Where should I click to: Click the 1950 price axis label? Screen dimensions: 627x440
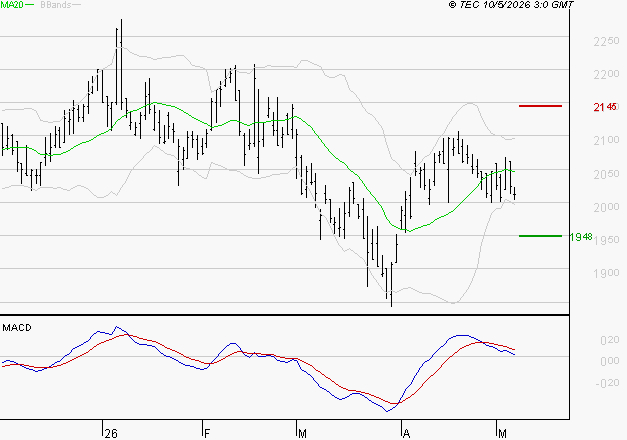(x=607, y=240)
